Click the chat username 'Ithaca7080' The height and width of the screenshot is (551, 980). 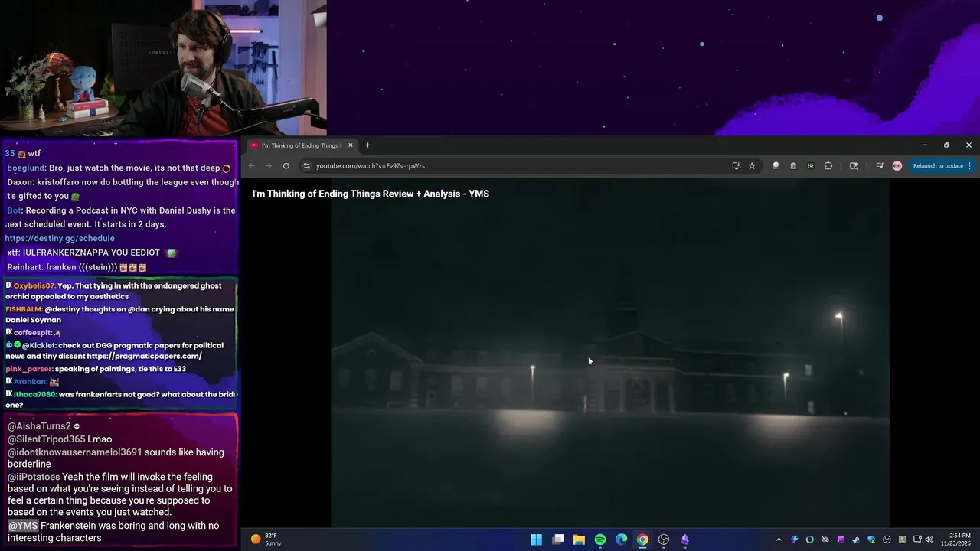[x=35, y=394]
